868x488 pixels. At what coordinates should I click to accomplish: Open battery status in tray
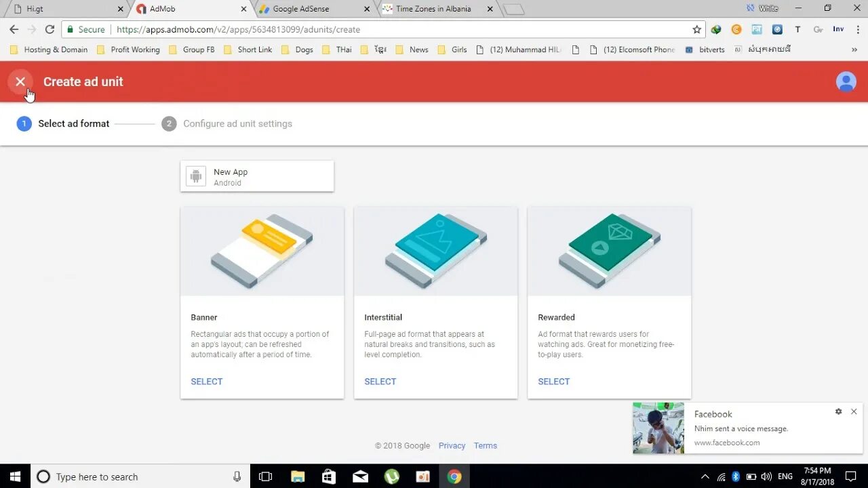751,476
